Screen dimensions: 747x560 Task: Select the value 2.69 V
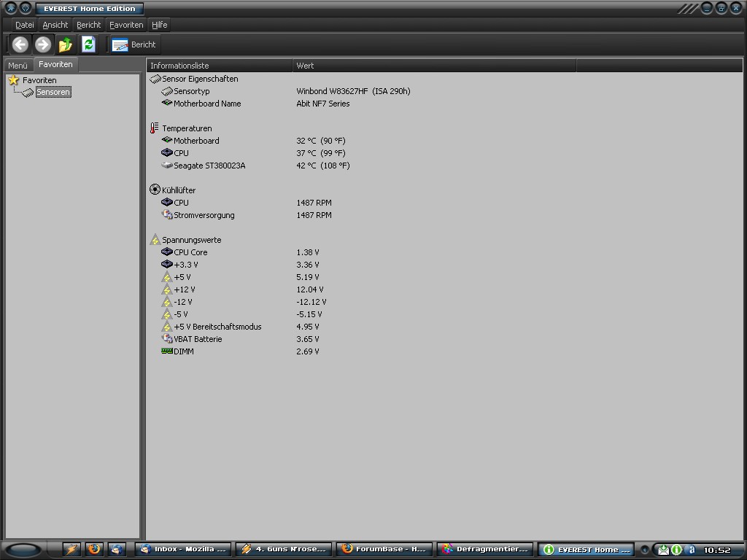(x=308, y=351)
